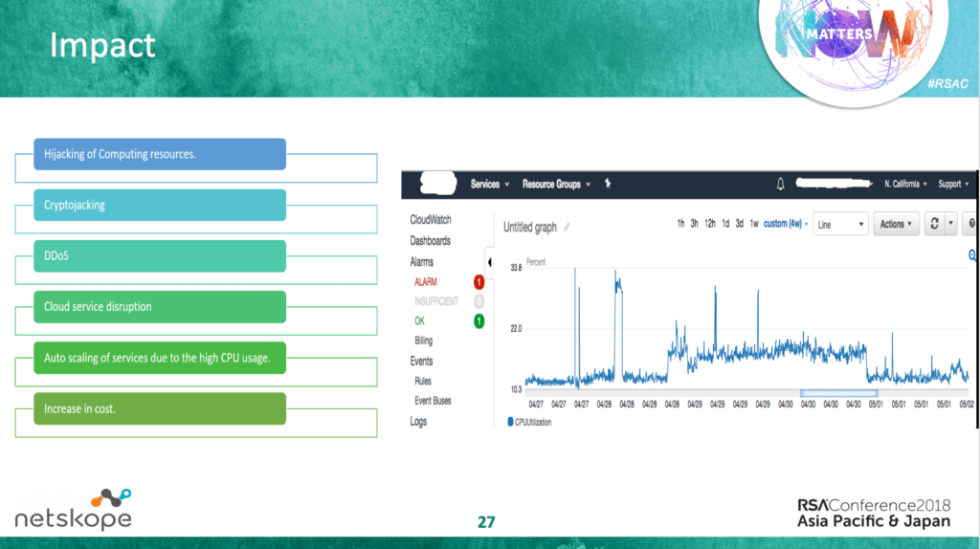Click the 05/02 x-axis date label
This screenshot has height=549, width=980.
pyautogui.click(x=967, y=405)
